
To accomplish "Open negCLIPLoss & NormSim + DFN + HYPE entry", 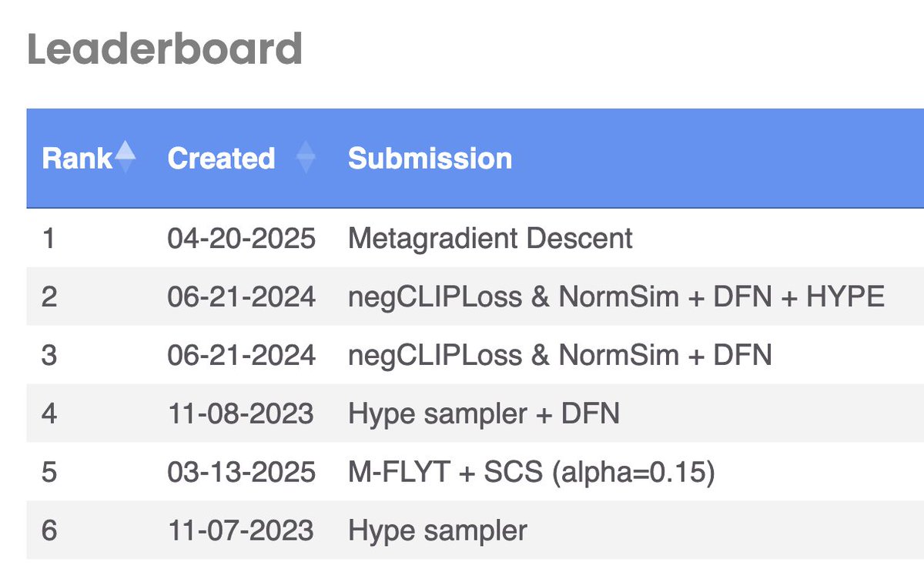I will point(616,296).
